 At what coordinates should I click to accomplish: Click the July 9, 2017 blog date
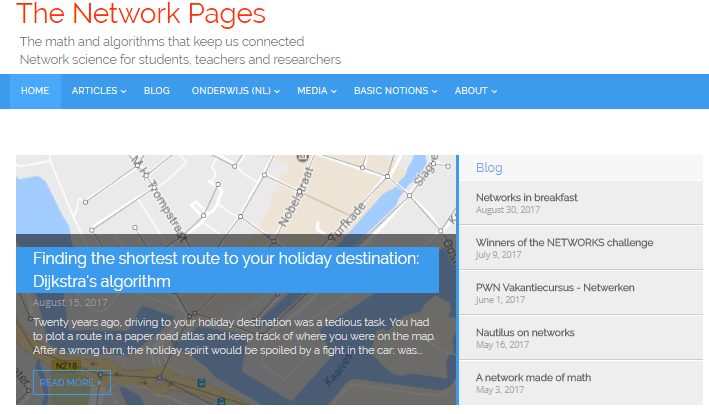(498, 255)
